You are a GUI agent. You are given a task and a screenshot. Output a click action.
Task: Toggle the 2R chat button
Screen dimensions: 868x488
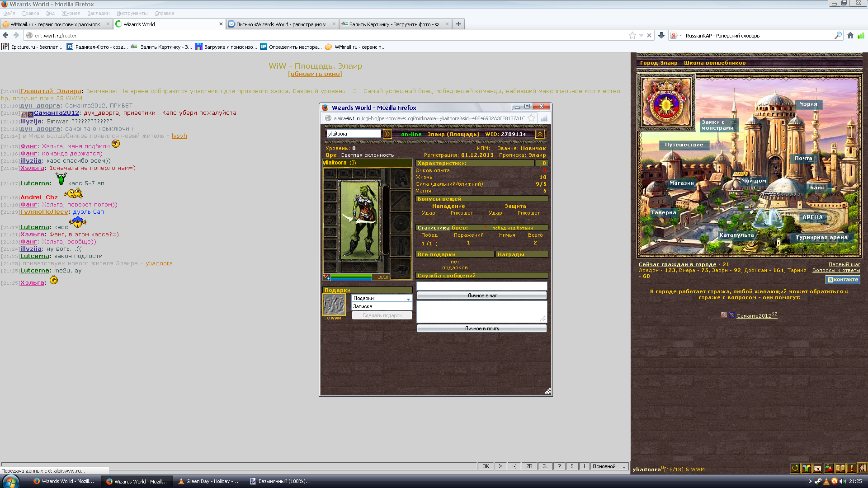point(529,466)
